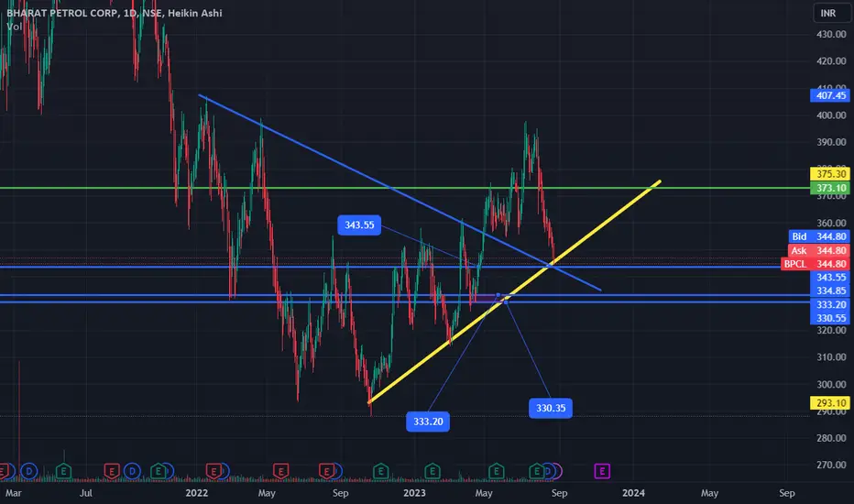Click the 293.10 yellow price label
Image resolution: width=854 pixels, height=504 pixels.
pos(830,403)
